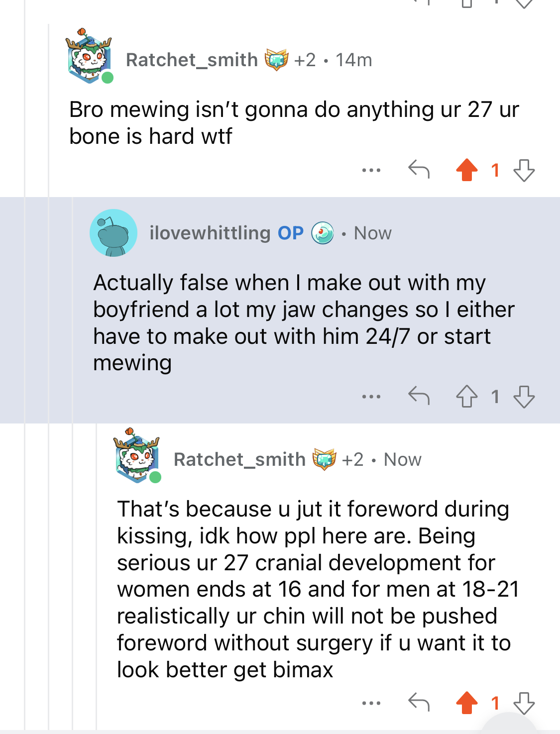Viewport: 560px width, 734px height.
Task: View ilovewhittling's flair badge icon
Action: click(323, 233)
